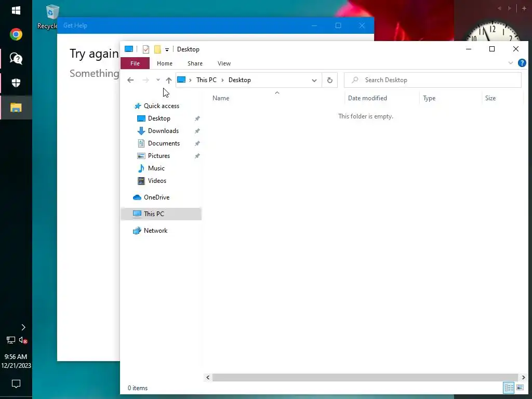The height and width of the screenshot is (399, 532).
Task: Select This PC in the navigation pane
Action: [161, 214]
